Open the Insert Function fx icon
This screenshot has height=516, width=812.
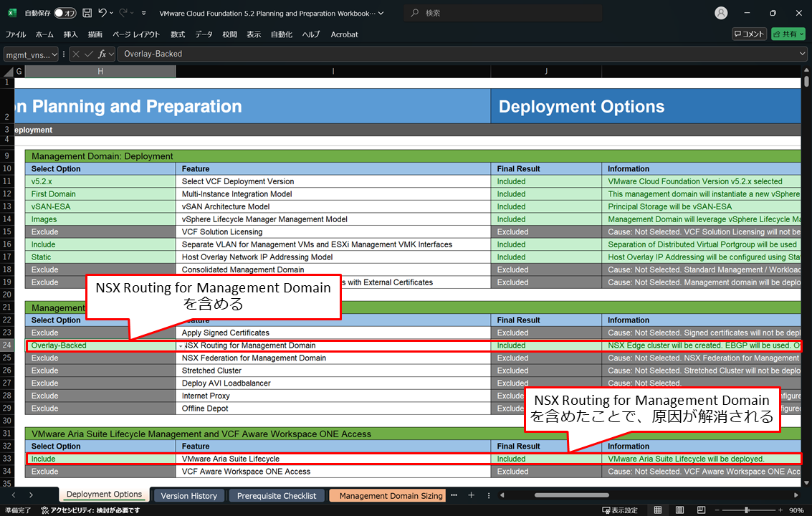(x=102, y=54)
